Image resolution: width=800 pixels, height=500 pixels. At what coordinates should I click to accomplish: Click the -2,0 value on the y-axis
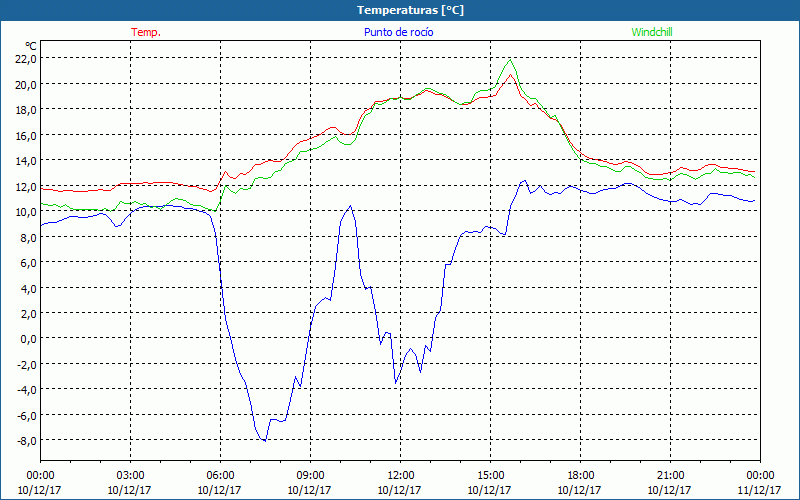[x=27, y=364]
